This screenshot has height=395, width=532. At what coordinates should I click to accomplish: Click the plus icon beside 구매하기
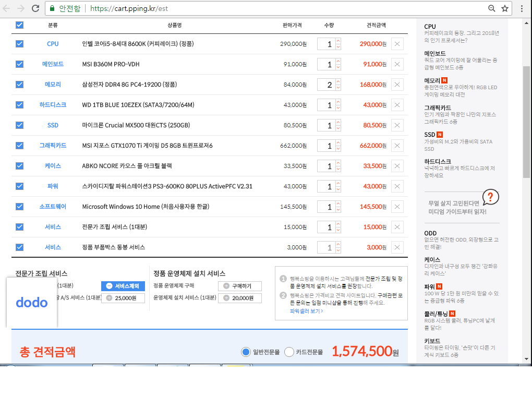[x=226, y=286]
